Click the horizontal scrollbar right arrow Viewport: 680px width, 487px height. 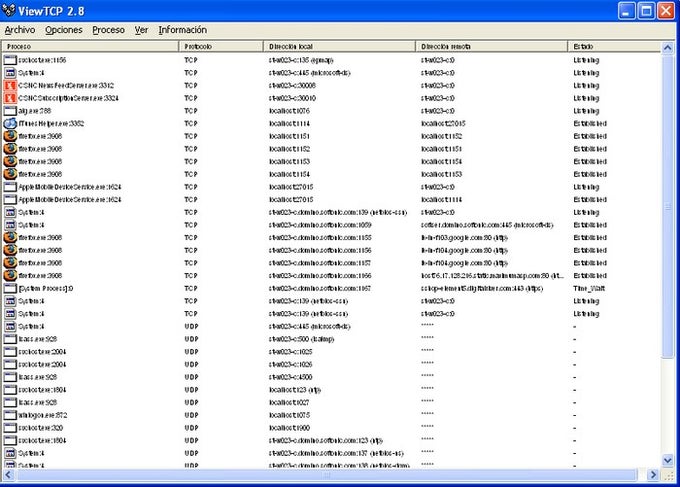pos(654,475)
